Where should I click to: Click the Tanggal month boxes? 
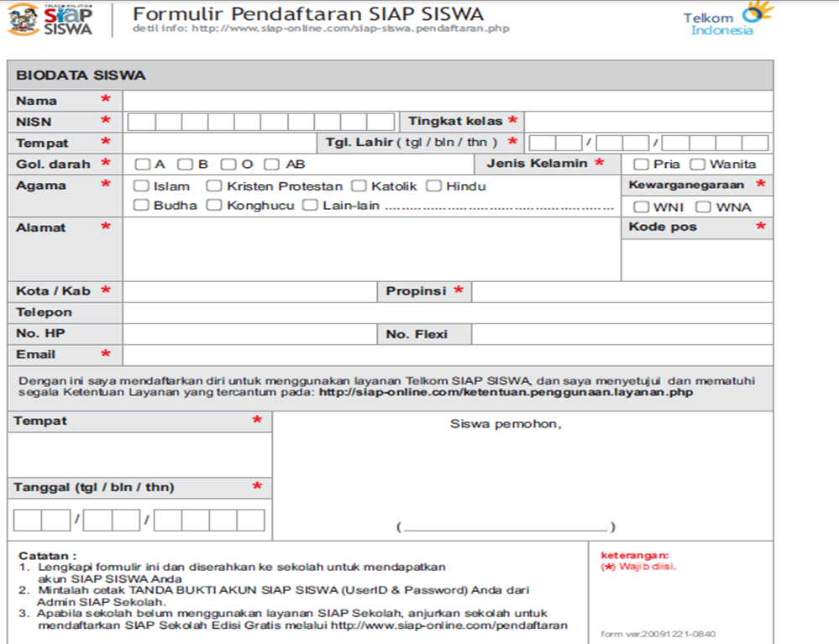coord(112,520)
